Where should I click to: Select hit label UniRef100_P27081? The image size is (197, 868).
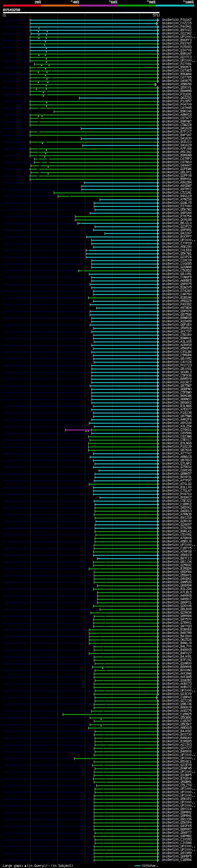(x=176, y=64)
